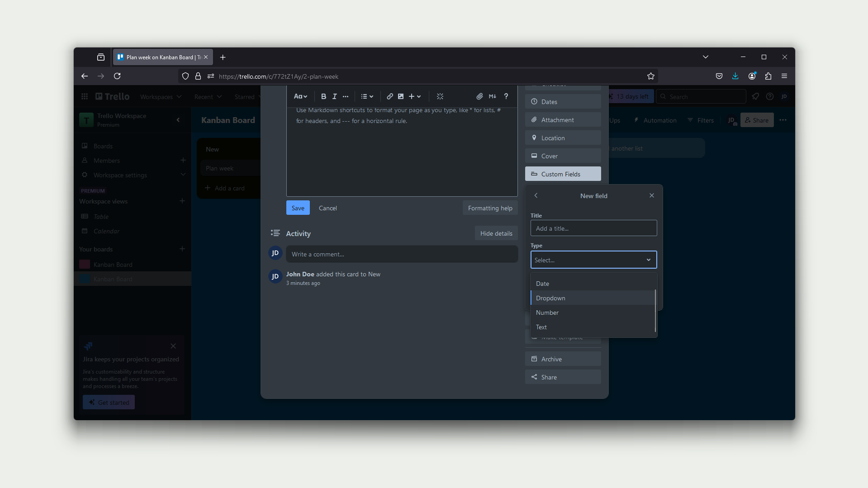Click the AI sparkle editor icon

click(x=440, y=96)
